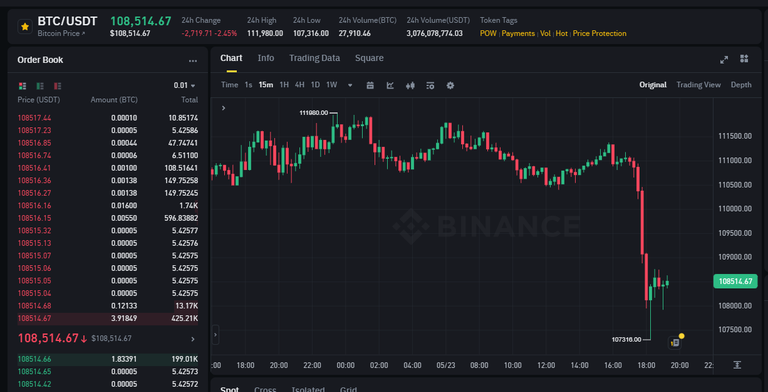The width and height of the screenshot is (768, 392).
Task: Open the 0.01 price precision dropdown
Action: coord(185,85)
